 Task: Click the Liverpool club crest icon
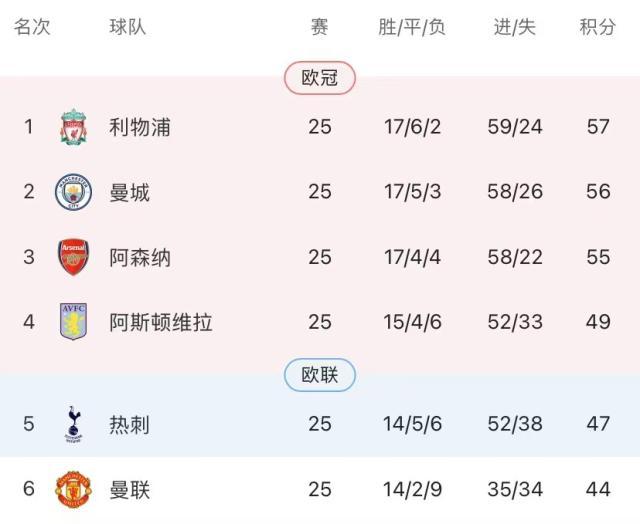[74, 127]
